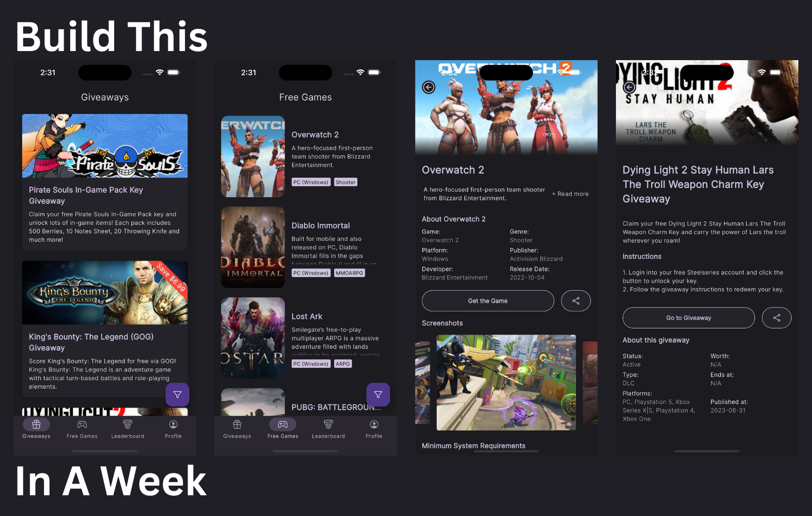Click the Get the Game button
The image size is (812, 516).
coord(488,301)
